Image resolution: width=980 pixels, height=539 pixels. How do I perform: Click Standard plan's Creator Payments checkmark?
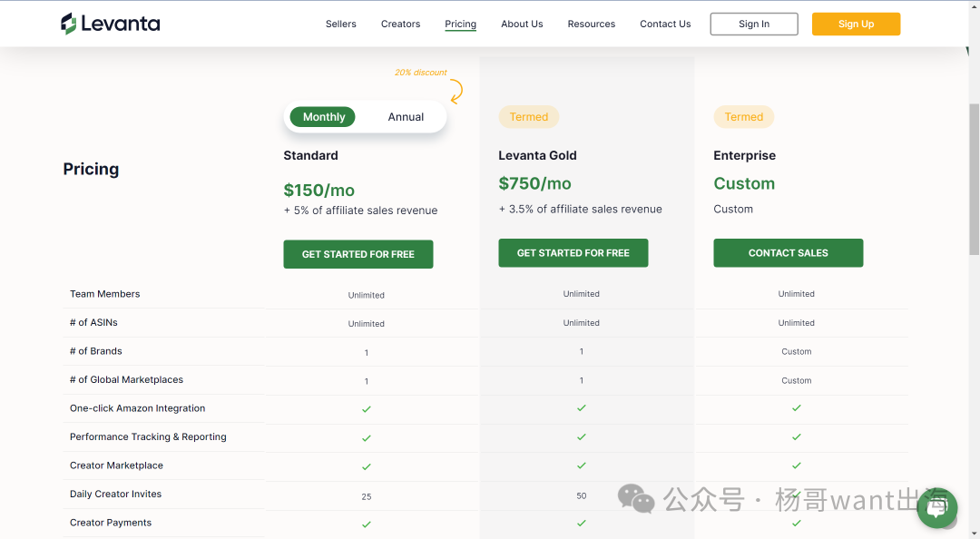(367, 524)
